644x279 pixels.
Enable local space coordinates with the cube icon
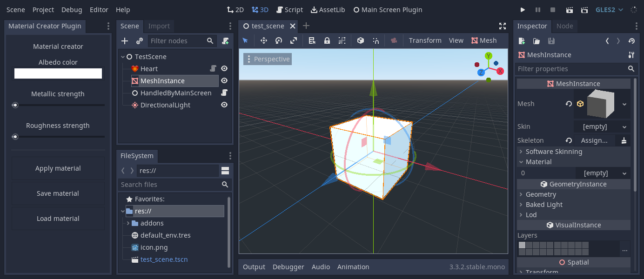(x=360, y=40)
